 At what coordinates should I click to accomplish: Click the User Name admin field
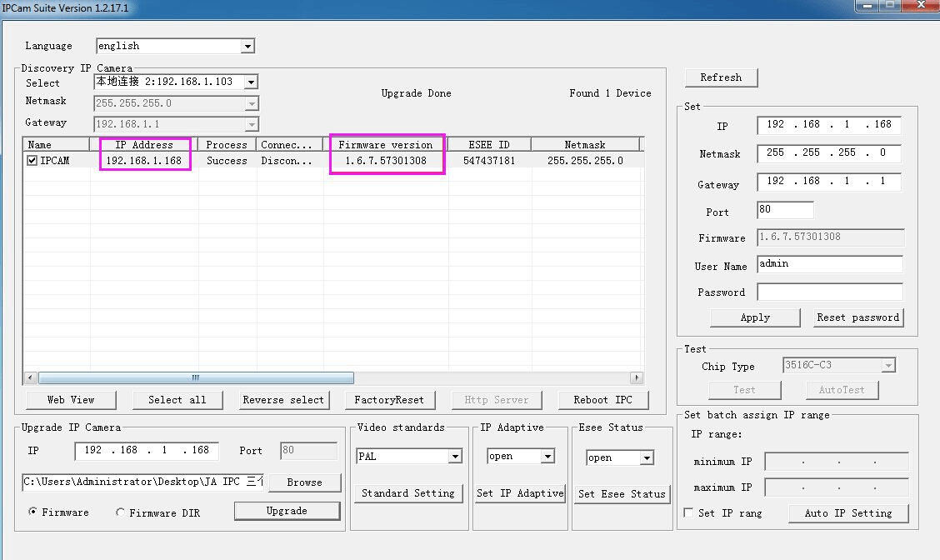[x=830, y=264]
